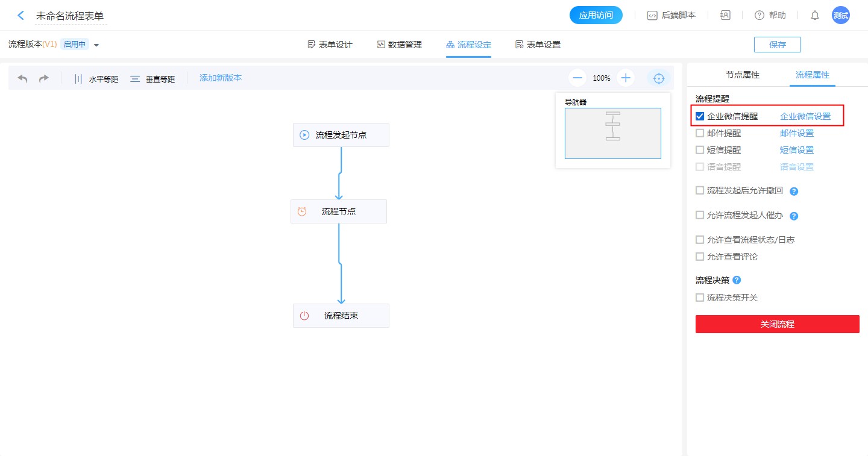This screenshot has height=456, width=868.
Task: Click the 添加新版本 link
Action: [x=221, y=78]
